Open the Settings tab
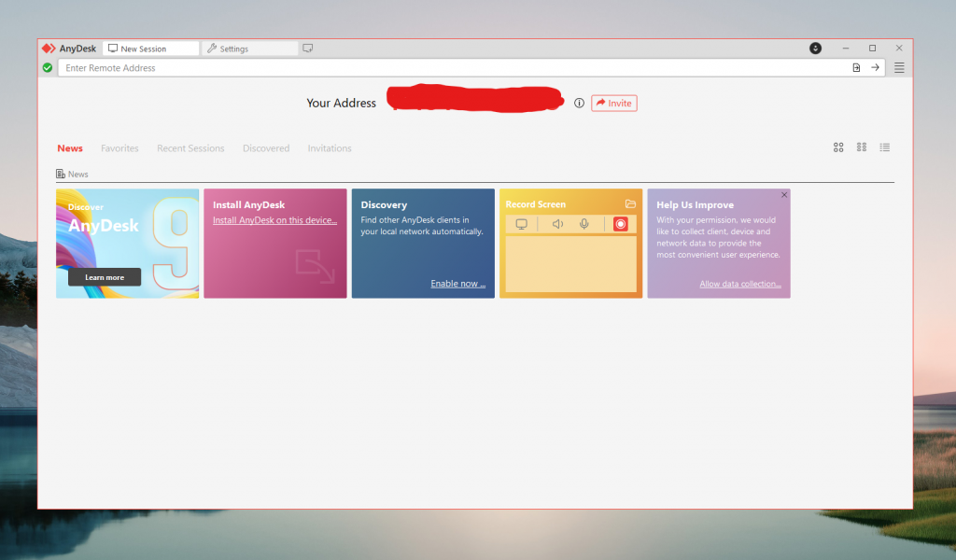Viewport: 956px width, 560px height. [x=249, y=49]
